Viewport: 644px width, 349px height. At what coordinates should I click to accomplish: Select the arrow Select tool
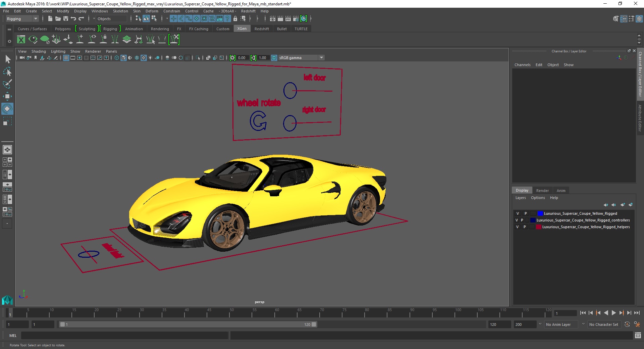coord(7,59)
